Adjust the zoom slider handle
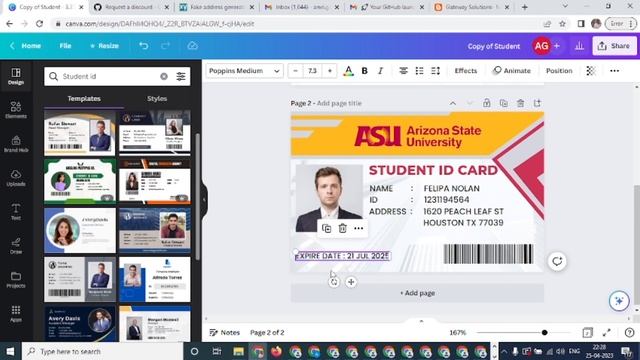 [x=544, y=333]
